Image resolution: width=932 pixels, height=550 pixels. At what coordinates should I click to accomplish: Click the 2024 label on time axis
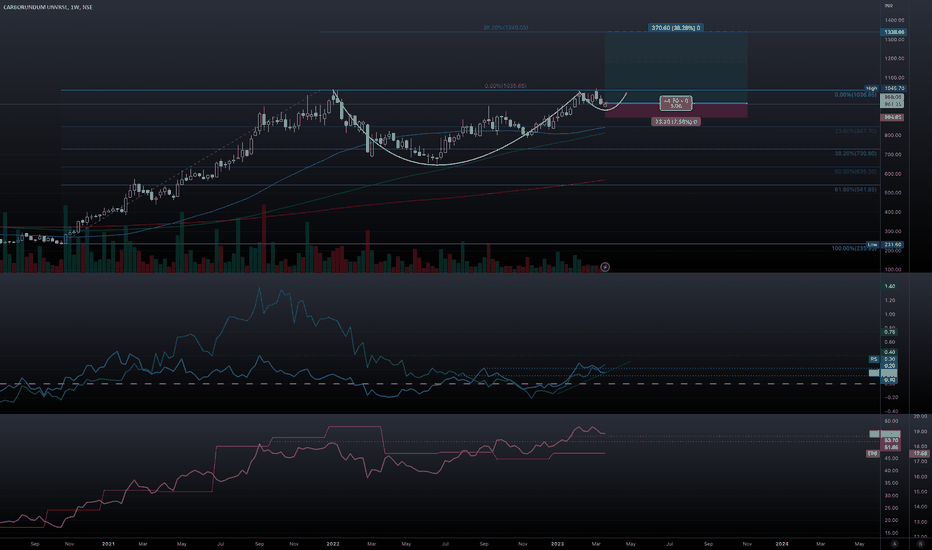(782, 543)
